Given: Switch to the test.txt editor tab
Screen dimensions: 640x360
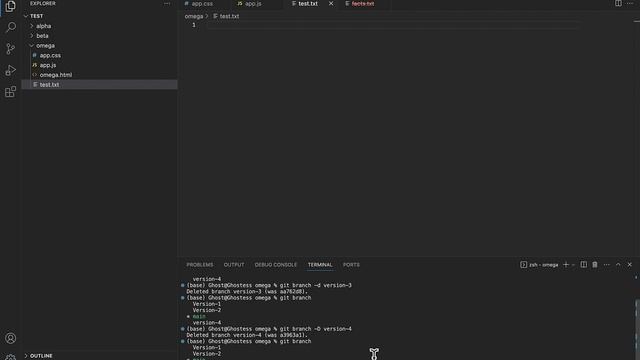Looking at the screenshot, I should coord(308,4).
